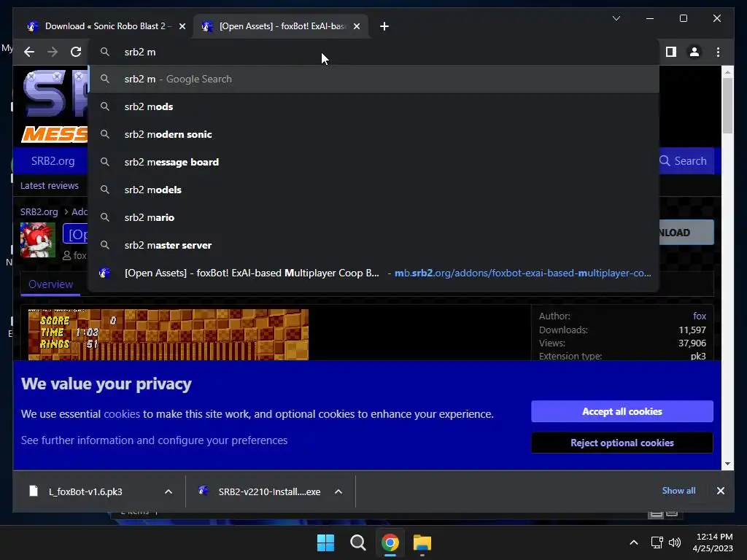747x560 pixels.
Task: Open the Windows Start menu
Action: coord(326,542)
